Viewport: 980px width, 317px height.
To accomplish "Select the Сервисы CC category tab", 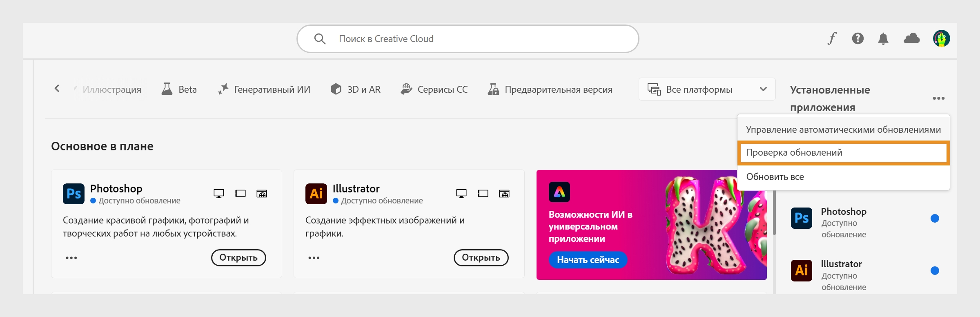I will point(434,89).
